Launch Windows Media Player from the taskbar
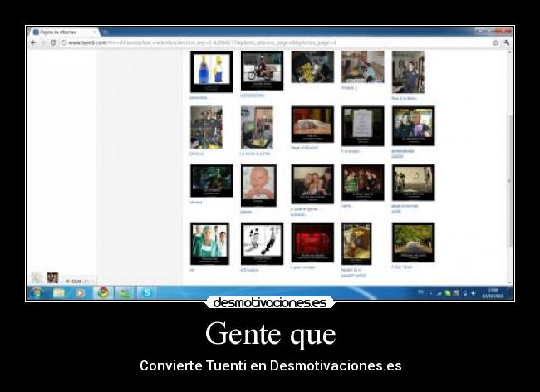 (80, 293)
